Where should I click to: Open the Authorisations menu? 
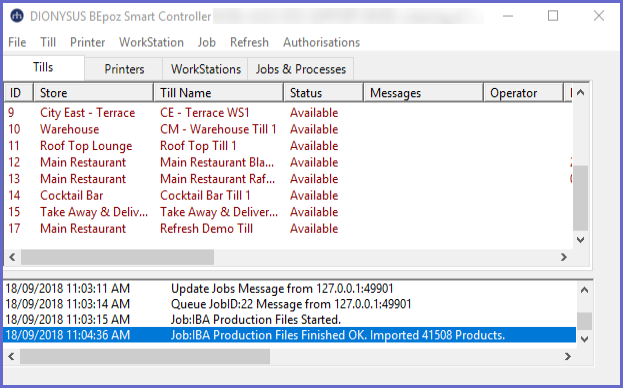tap(321, 42)
